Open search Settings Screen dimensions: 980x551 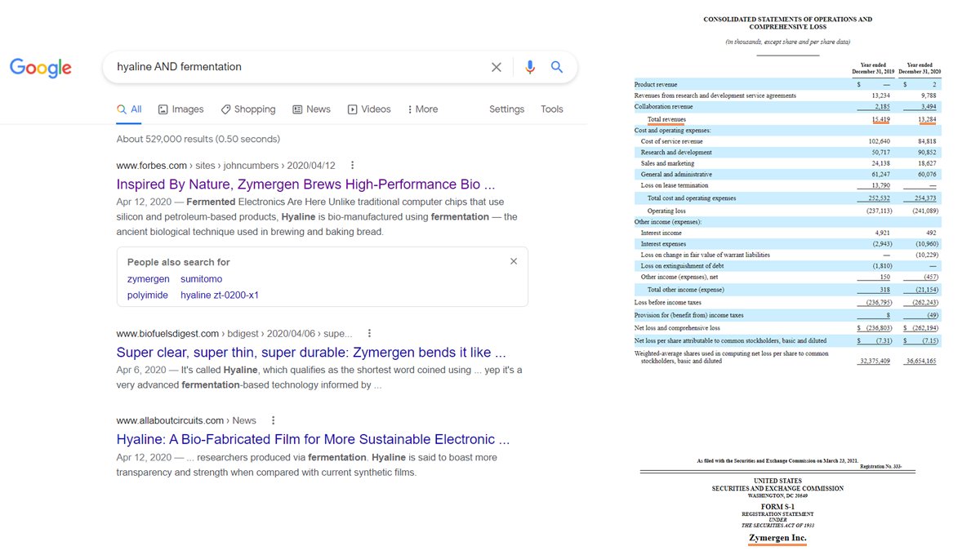coord(506,109)
